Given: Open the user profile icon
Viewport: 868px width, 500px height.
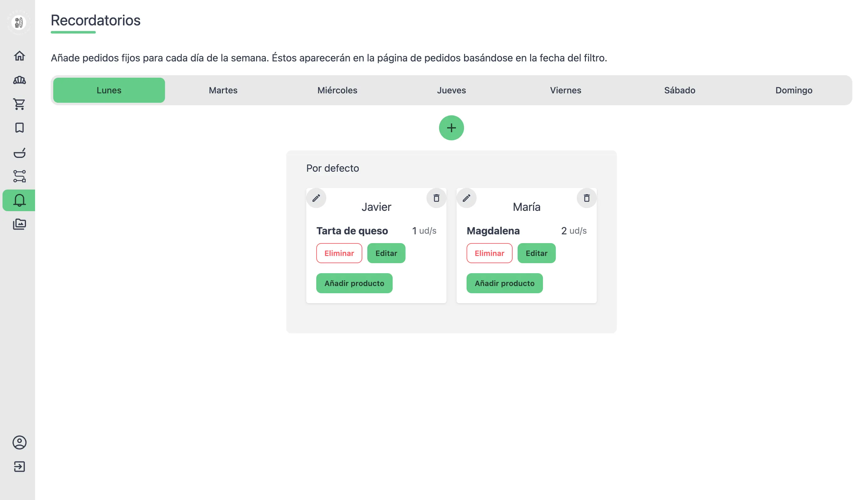Looking at the screenshot, I should point(19,442).
